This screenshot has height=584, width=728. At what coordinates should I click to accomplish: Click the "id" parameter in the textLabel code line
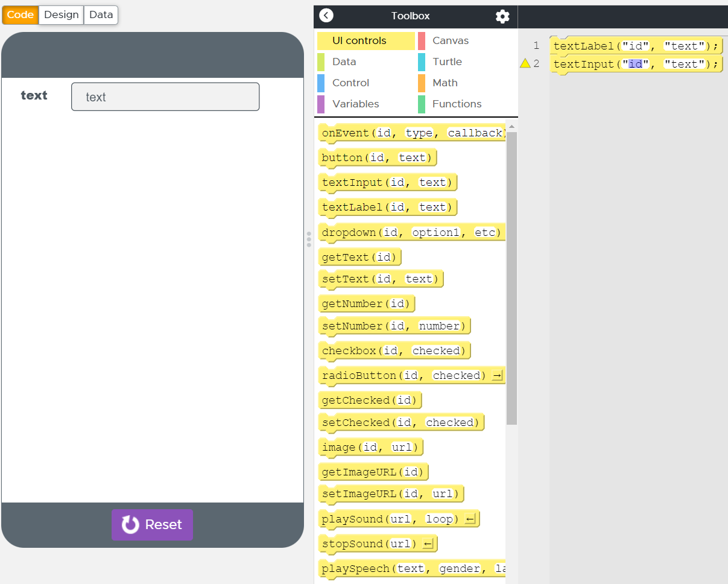pos(636,46)
